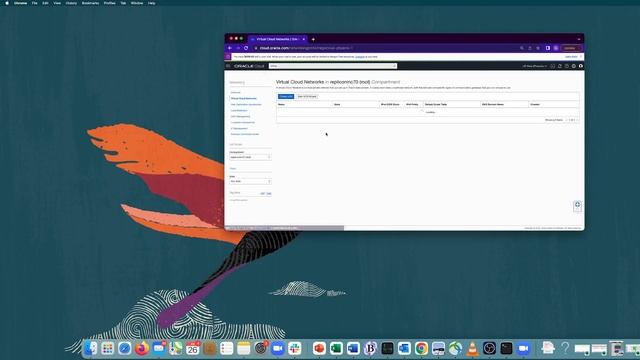The width and height of the screenshot is (640, 360).
Task: Open Excel from the dock
Action: coord(336,348)
